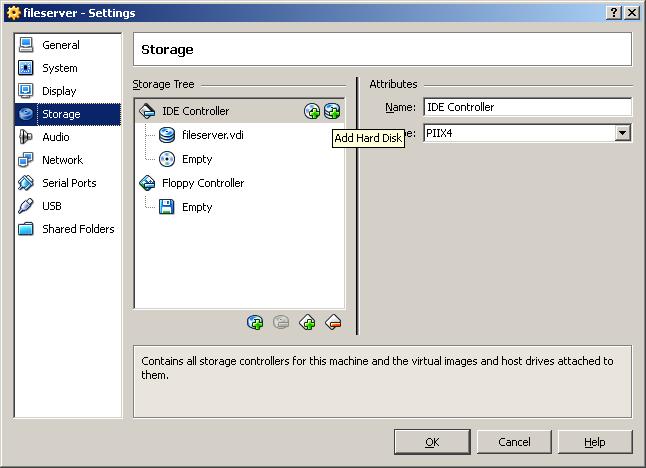Screen dimensions: 646x468
Task: Click Add Attachment icon below the storage tree
Action: click(x=255, y=323)
